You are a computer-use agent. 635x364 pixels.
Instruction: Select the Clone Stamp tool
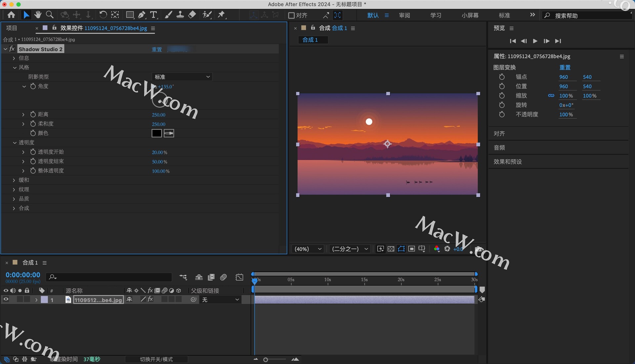click(x=180, y=15)
